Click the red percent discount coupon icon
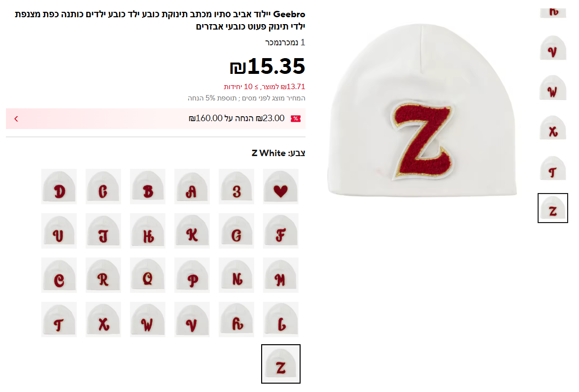 tap(295, 119)
